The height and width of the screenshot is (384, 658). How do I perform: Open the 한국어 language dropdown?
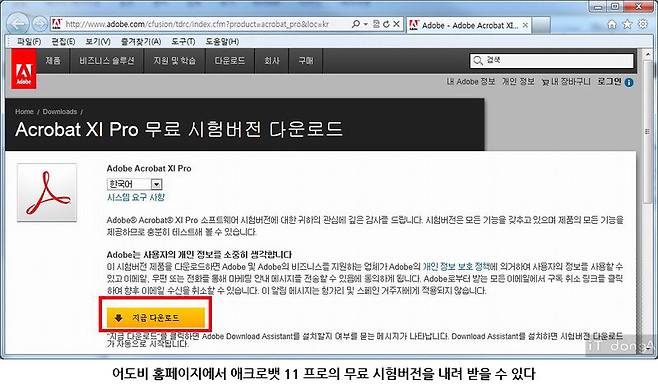tap(135, 184)
